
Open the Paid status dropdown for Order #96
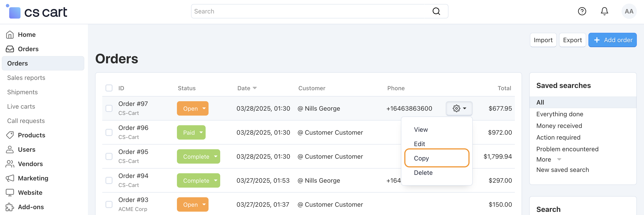pos(191,132)
